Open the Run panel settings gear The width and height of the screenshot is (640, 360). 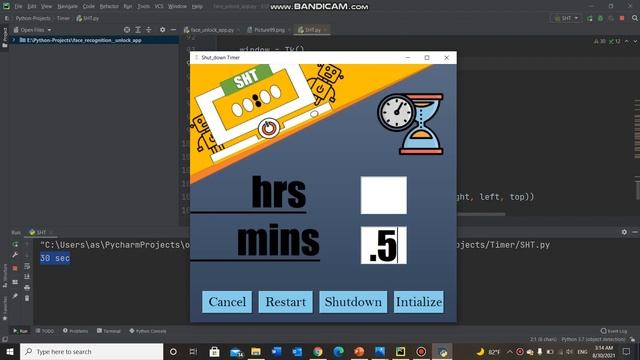pos(624,232)
